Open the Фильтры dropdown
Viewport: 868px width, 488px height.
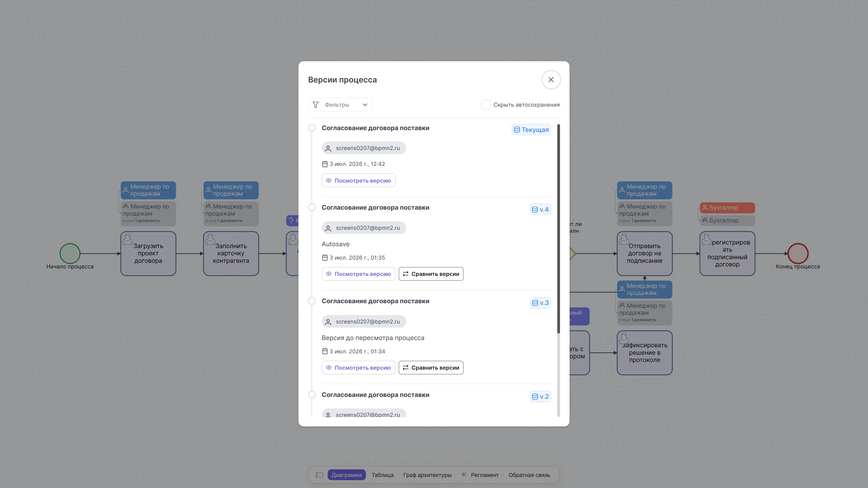340,105
